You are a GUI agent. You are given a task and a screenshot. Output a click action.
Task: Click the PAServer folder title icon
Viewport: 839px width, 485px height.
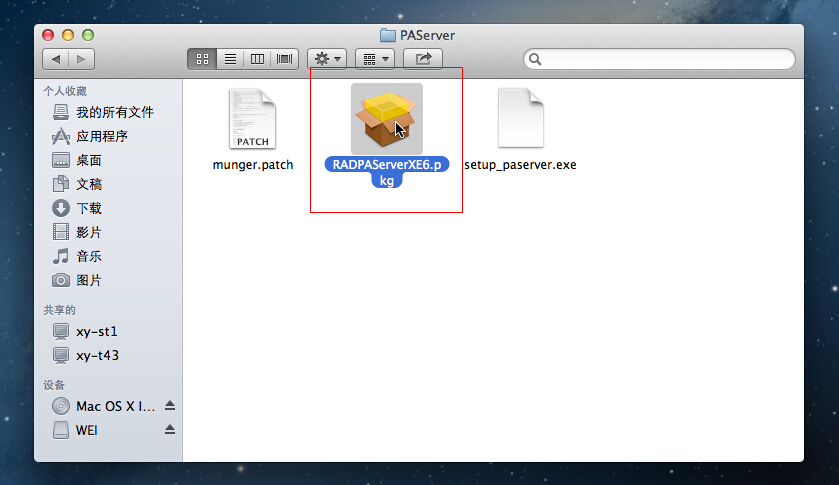tap(387, 35)
